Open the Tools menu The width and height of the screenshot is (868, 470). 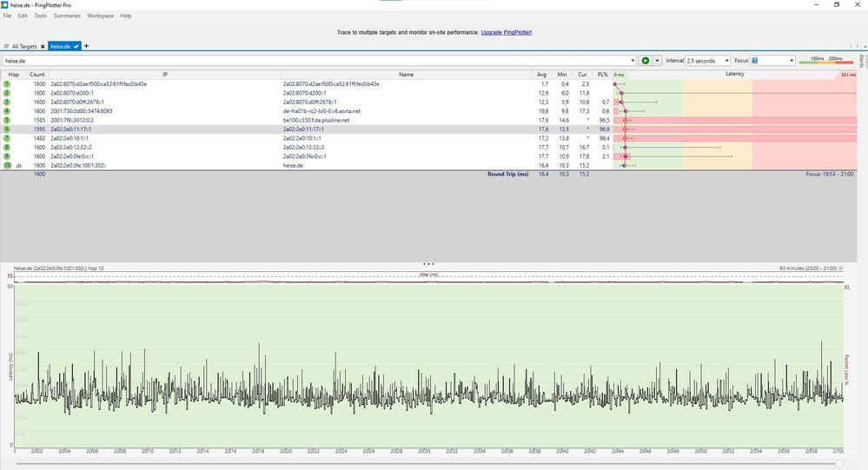pos(41,16)
